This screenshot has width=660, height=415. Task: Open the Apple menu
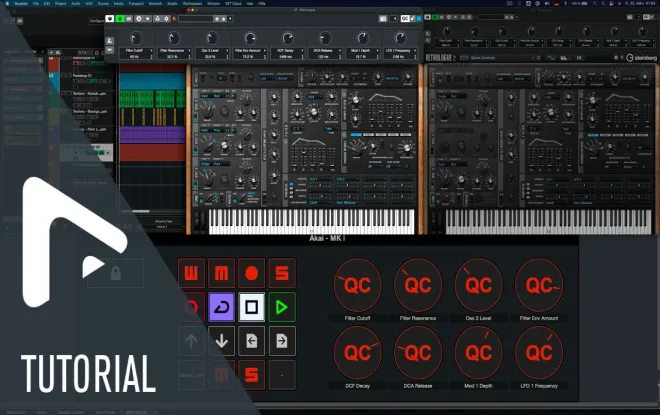[x=7, y=3]
